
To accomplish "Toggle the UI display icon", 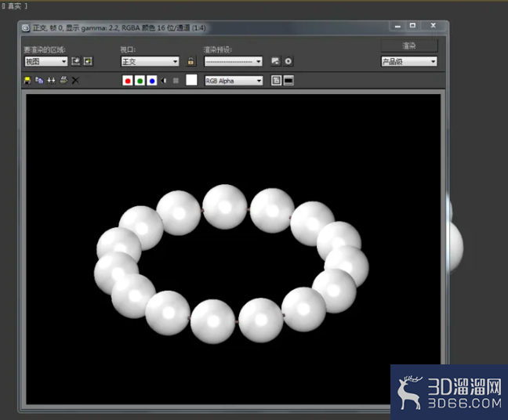I will click(x=288, y=81).
